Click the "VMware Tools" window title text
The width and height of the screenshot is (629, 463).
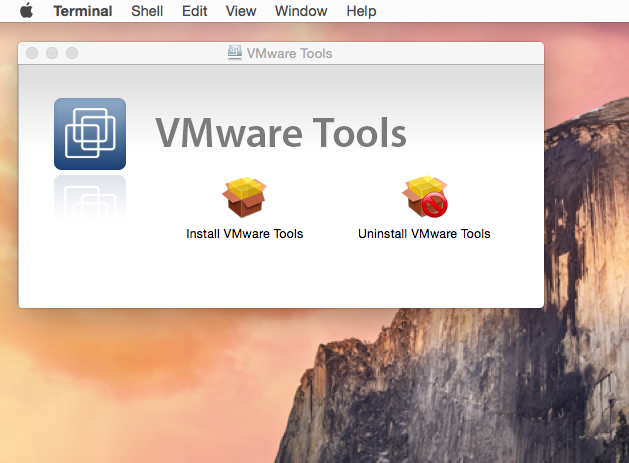tap(290, 53)
